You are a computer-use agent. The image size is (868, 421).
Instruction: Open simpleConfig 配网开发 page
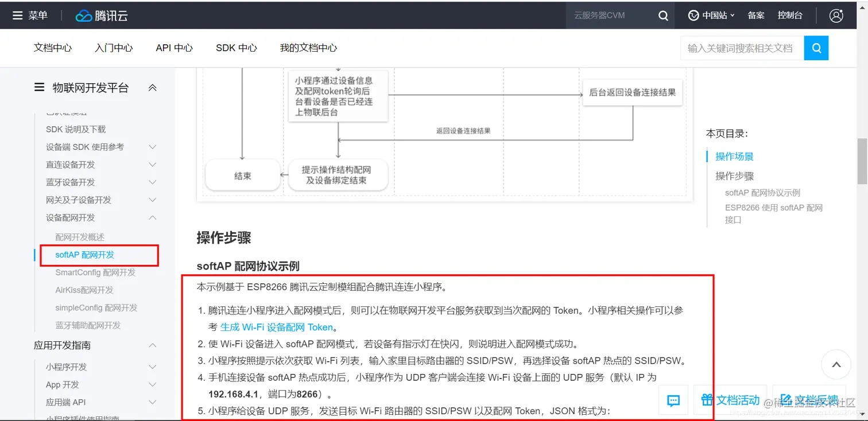96,308
